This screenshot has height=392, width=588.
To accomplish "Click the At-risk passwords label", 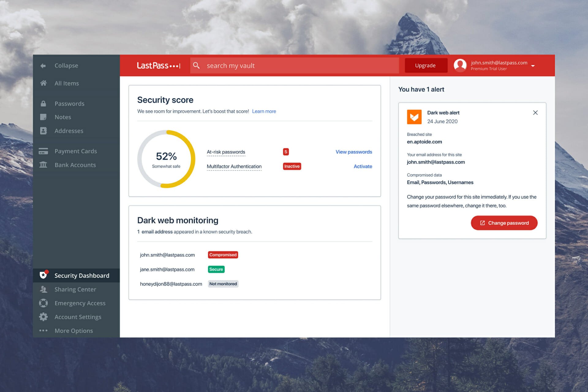I will click(226, 152).
